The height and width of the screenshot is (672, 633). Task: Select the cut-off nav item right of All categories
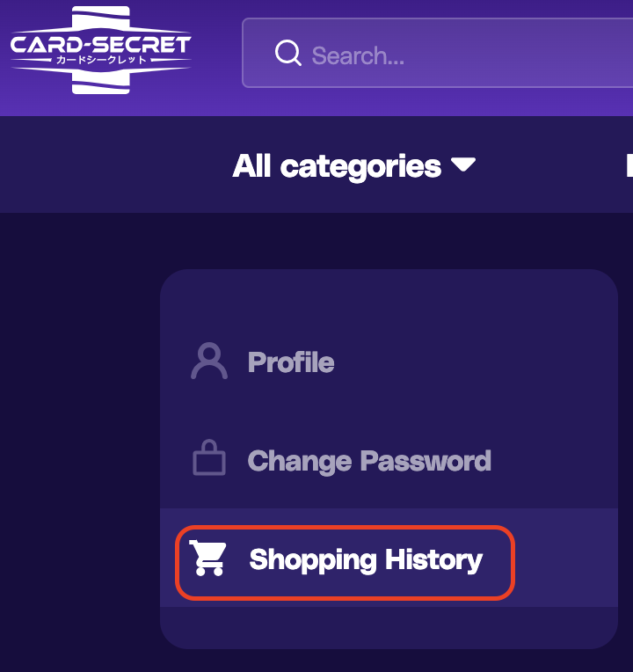(x=629, y=165)
